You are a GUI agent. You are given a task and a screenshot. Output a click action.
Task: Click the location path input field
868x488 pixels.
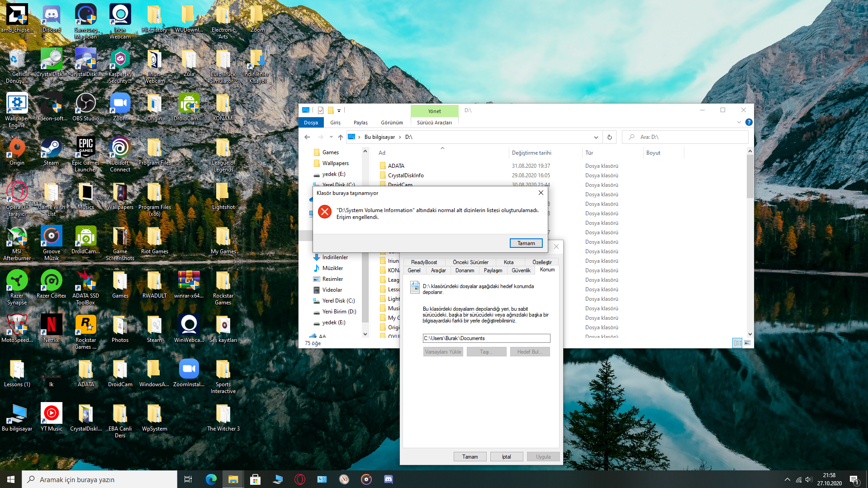pos(486,338)
